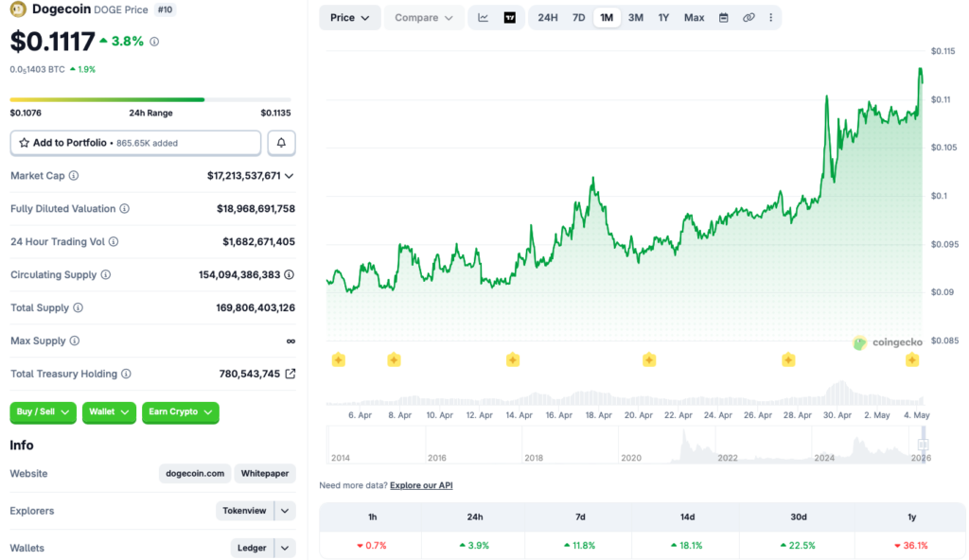Click the range selector handle at 2026
The height and width of the screenshot is (560, 969).
click(x=924, y=445)
